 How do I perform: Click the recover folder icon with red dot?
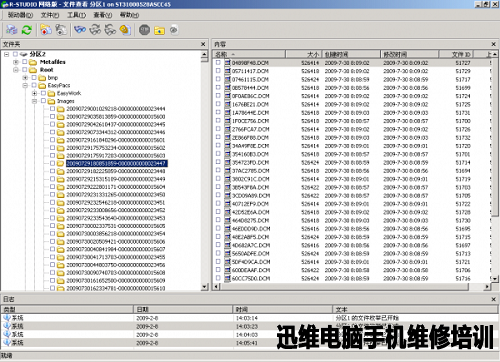[x=46, y=30]
